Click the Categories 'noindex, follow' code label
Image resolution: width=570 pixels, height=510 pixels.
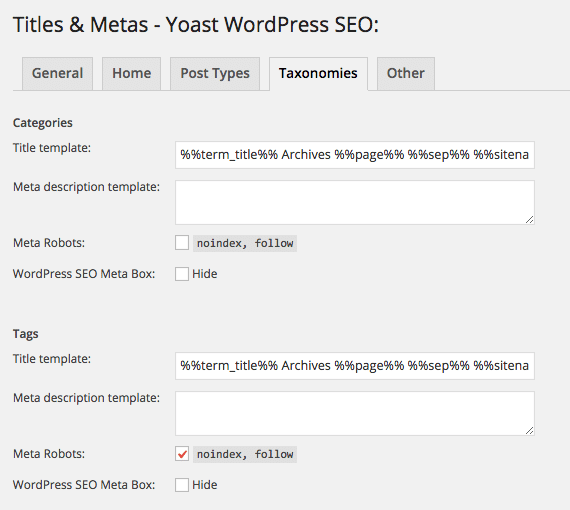pyautogui.click(x=245, y=243)
